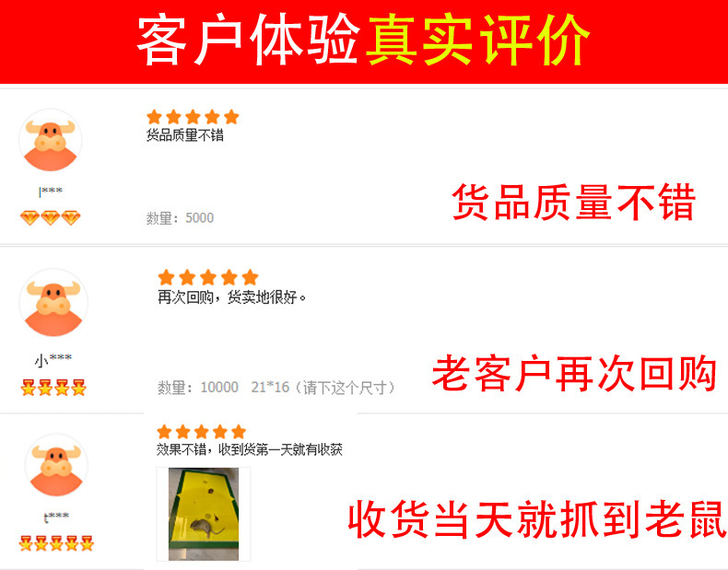The height and width of the screenshot is (570, 728).
Task: Click the large red caption 老客户再次回购
Action: pos(574,374)
